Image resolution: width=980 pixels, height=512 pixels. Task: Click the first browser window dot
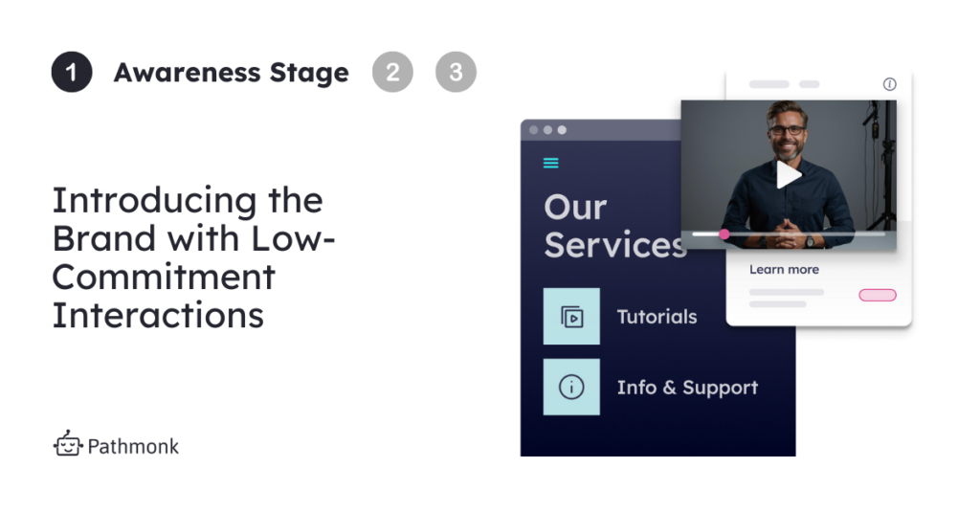(534, 130)
